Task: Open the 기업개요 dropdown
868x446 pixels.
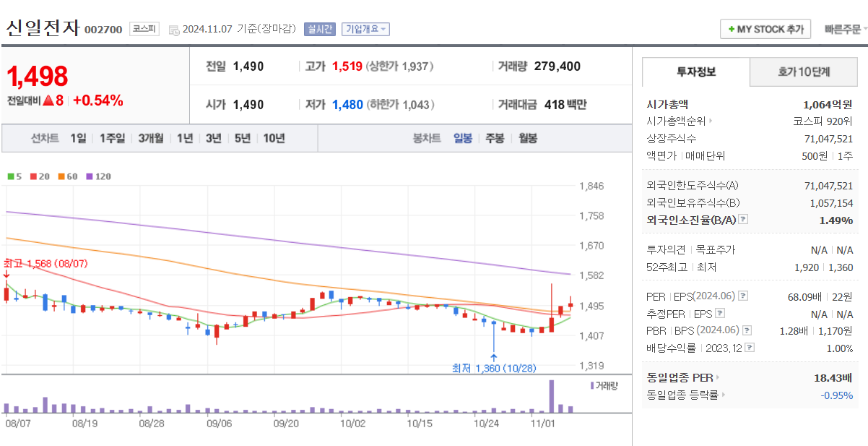Action: [365, 29]
